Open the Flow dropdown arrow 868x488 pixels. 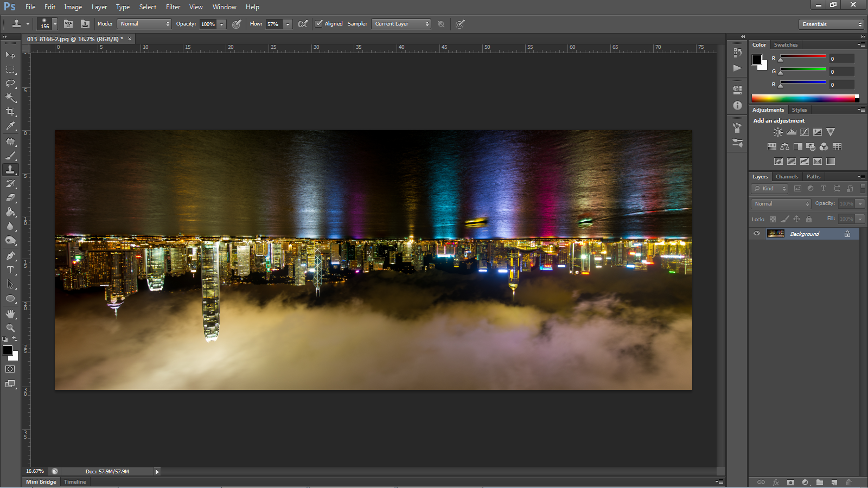pyautogui.click(x=288, y=24)
